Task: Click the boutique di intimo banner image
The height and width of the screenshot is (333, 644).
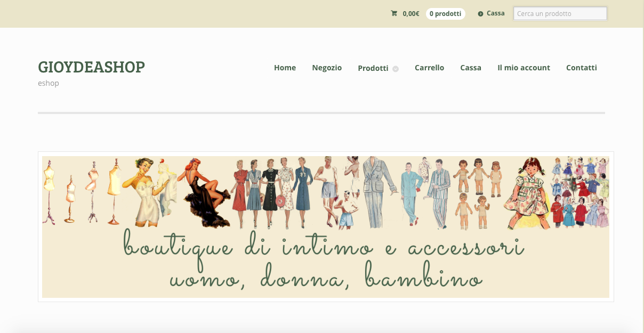Action: [x=326, y=227]
